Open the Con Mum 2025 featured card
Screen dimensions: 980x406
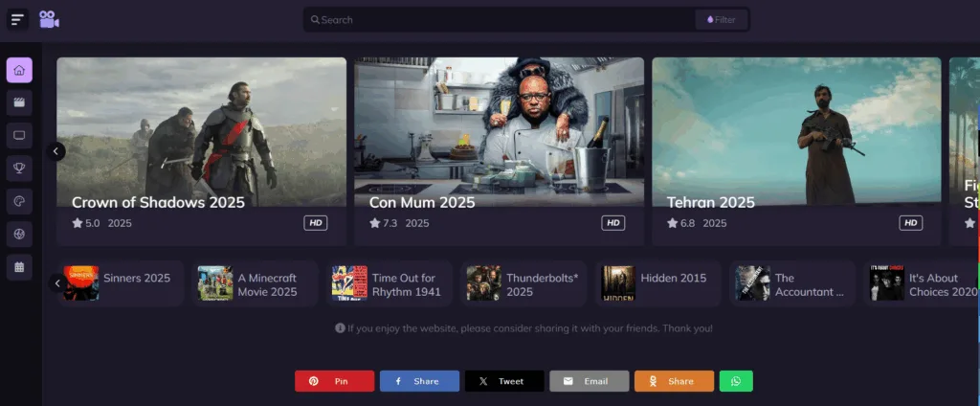coord(499,151)
